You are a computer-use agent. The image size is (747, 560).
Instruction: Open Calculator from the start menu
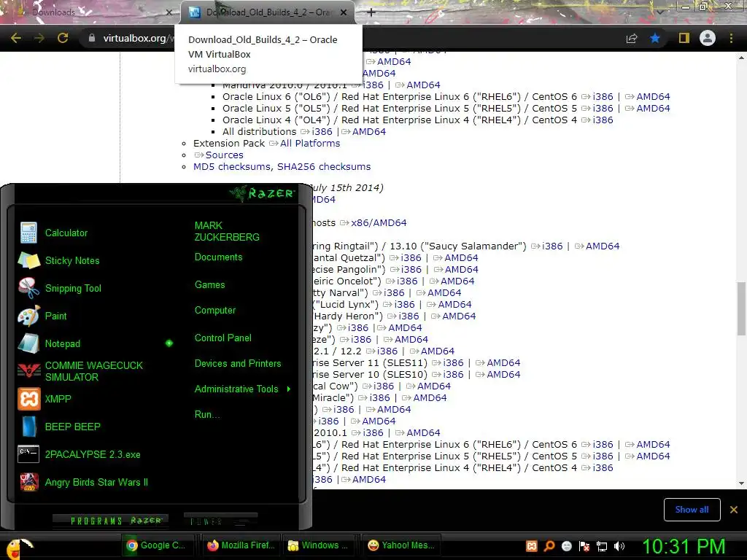66,233
